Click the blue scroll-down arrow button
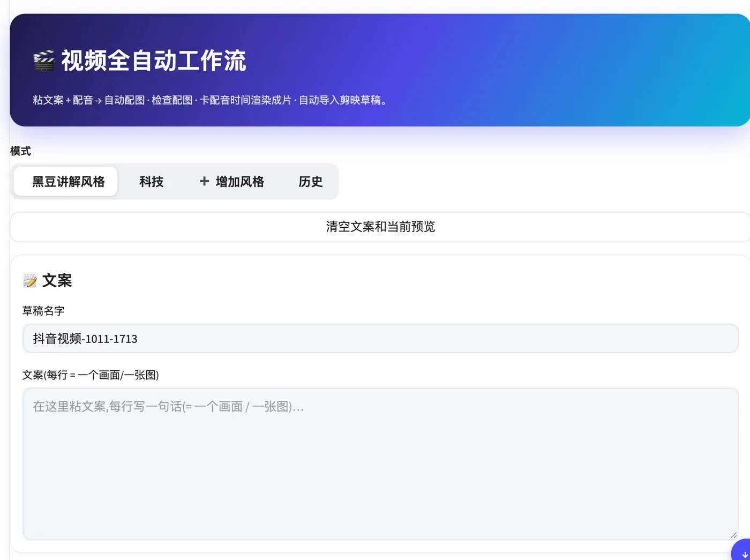Screen dimensions: 750x560 [744, 552]
